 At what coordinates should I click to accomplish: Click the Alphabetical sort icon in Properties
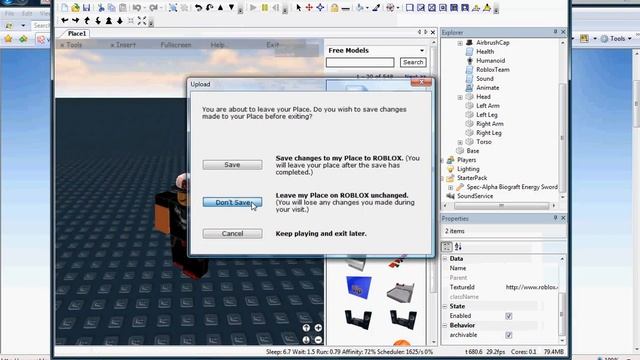click(458, 247)
